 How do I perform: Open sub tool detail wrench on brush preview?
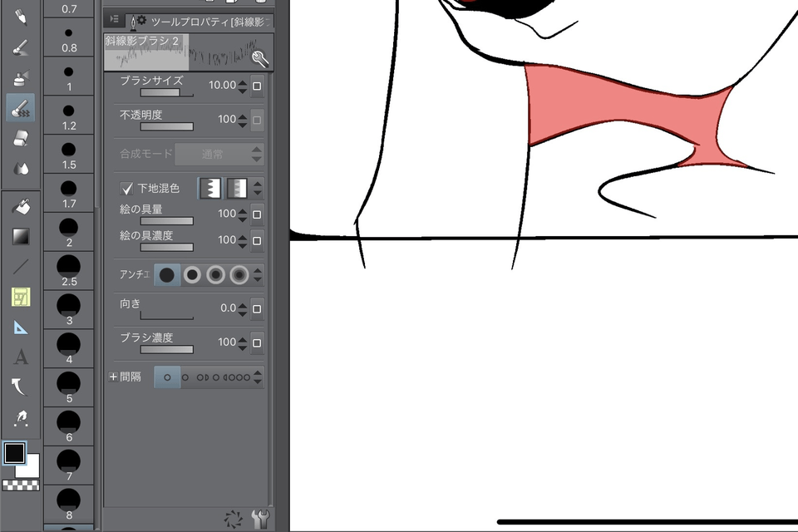click(259, 59)
